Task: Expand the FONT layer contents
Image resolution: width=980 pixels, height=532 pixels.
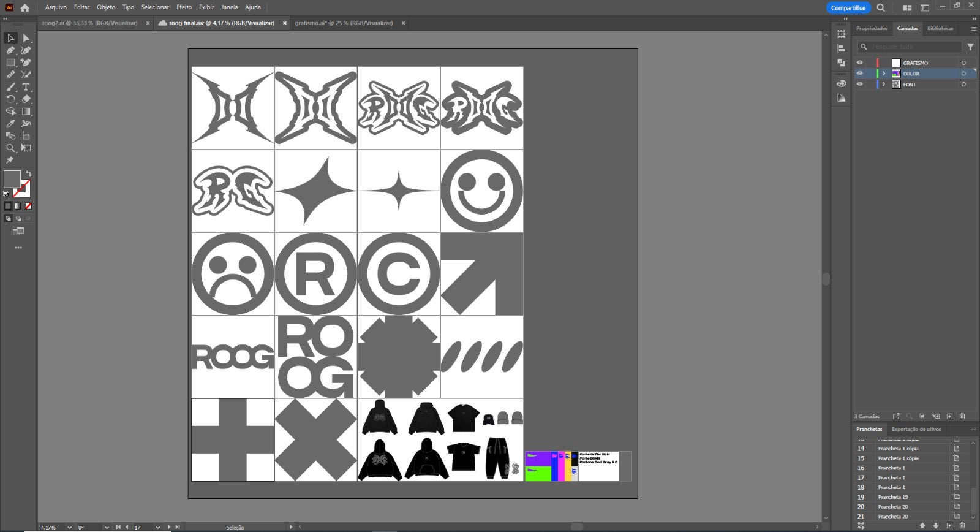Action: 883,85
